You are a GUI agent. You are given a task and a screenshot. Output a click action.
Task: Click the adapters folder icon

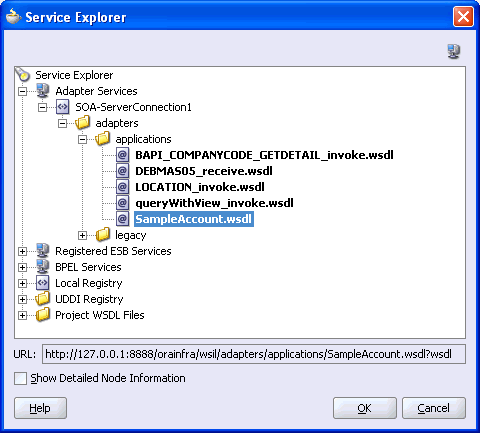point(83,123)
